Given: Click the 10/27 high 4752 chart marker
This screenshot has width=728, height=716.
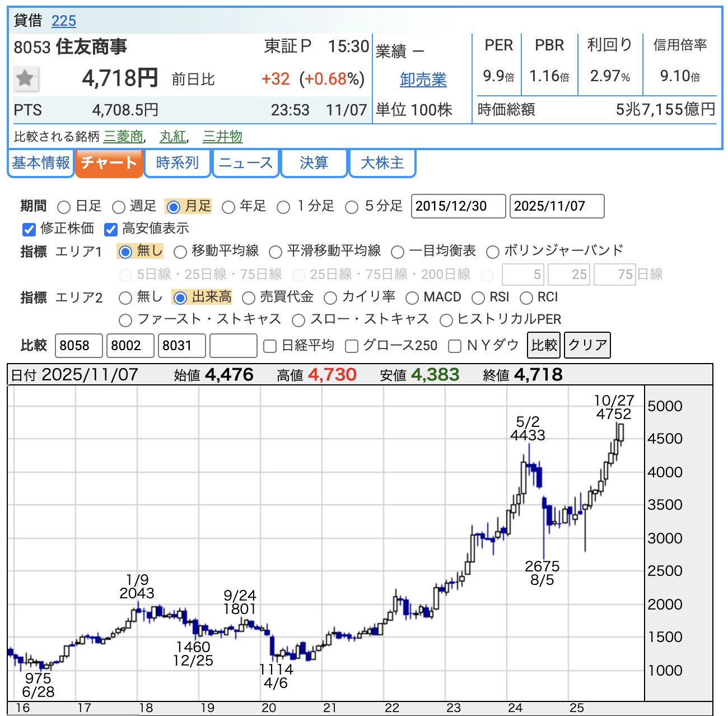Looking at the screenshot, I should click(614, 407).
